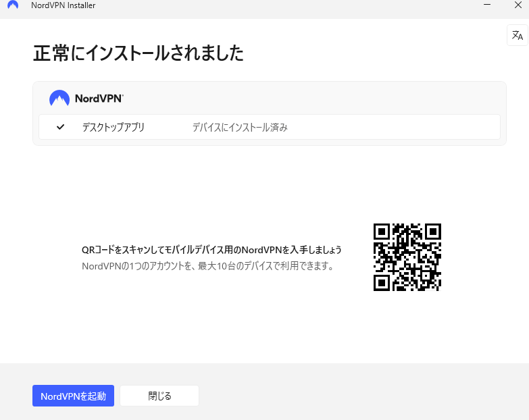Click the NordVPN Installer window title
The width and height of the screenshot is (529, 420).
pyautogui.click(x=63, y=5)
